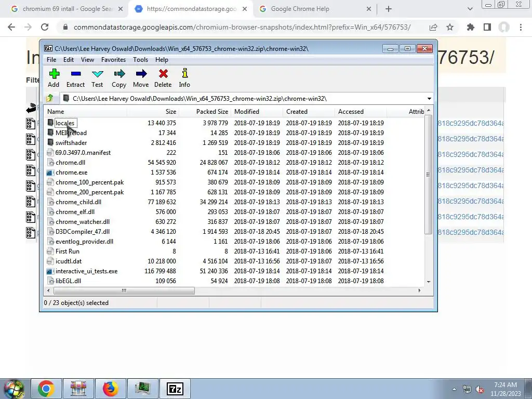Open the 7-Zip Edit menu

click(x=69, y=60)
